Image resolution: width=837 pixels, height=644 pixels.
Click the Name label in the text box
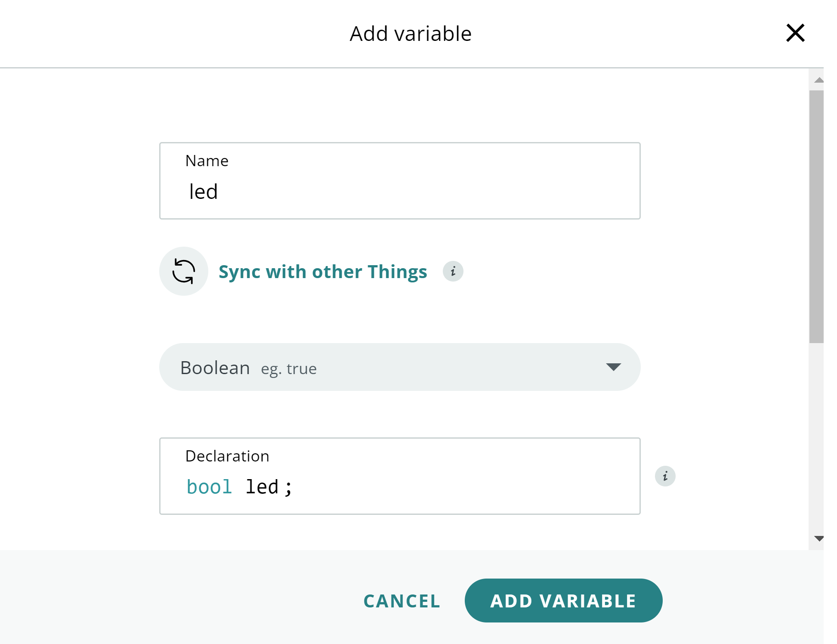pos(207,161)
